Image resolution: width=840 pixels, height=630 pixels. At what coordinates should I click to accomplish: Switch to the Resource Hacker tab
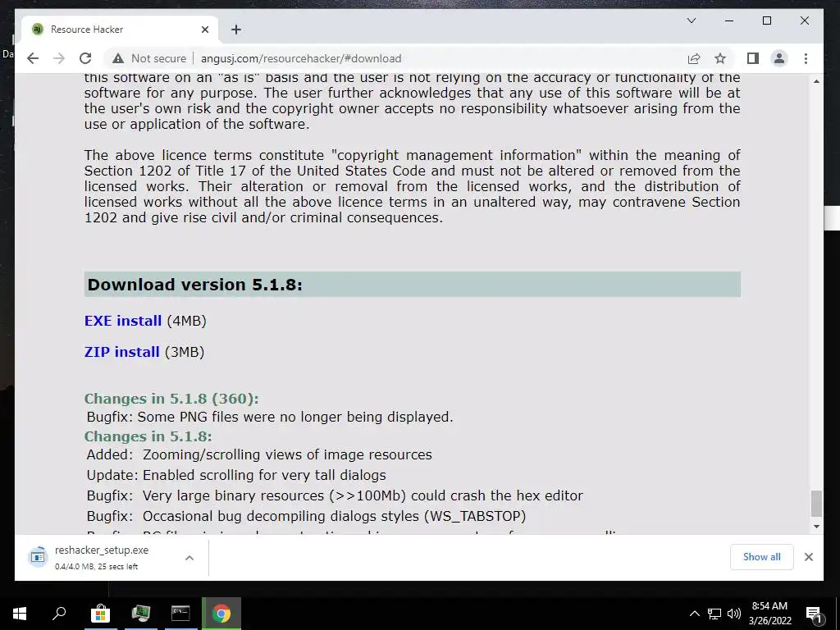[x=120, y=30]
